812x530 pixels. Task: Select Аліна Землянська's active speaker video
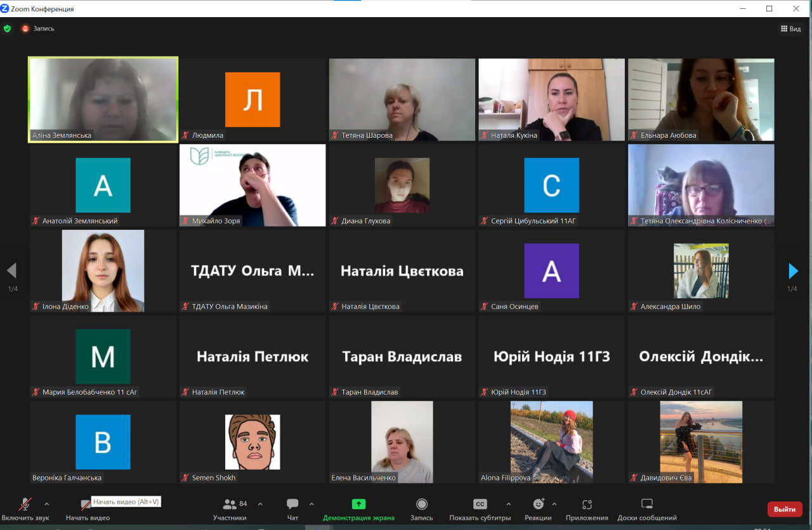coord(103,100)
